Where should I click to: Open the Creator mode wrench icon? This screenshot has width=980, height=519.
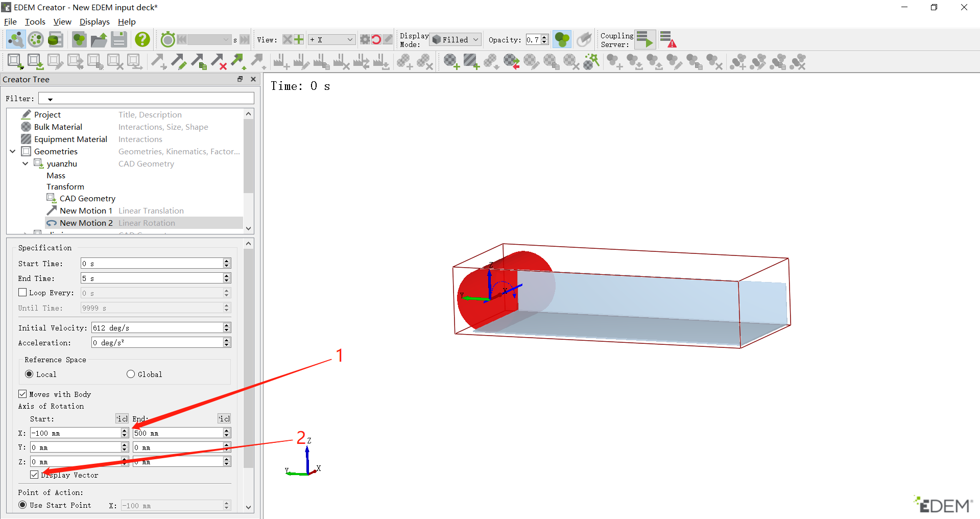[16, 39]
